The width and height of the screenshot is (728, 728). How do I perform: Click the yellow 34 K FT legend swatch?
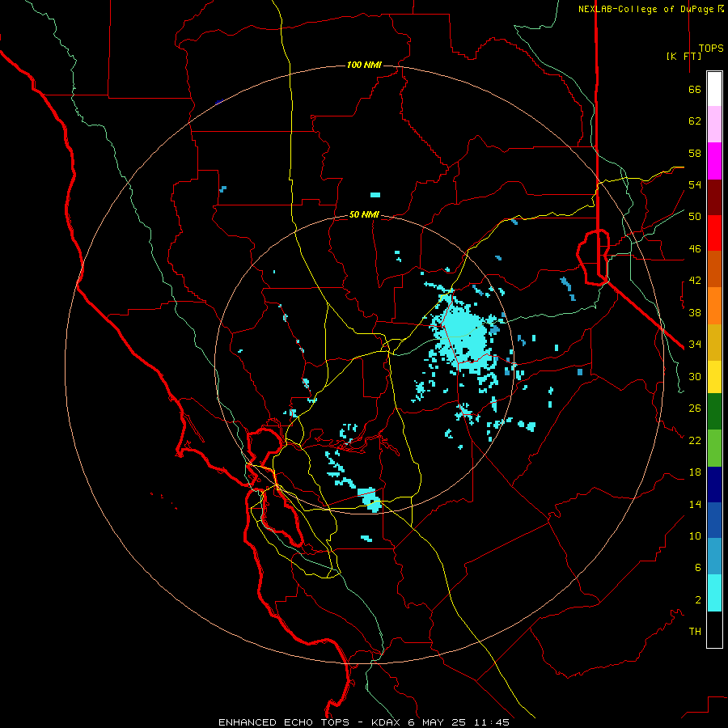pyautogui.click(x=714, y=377)
